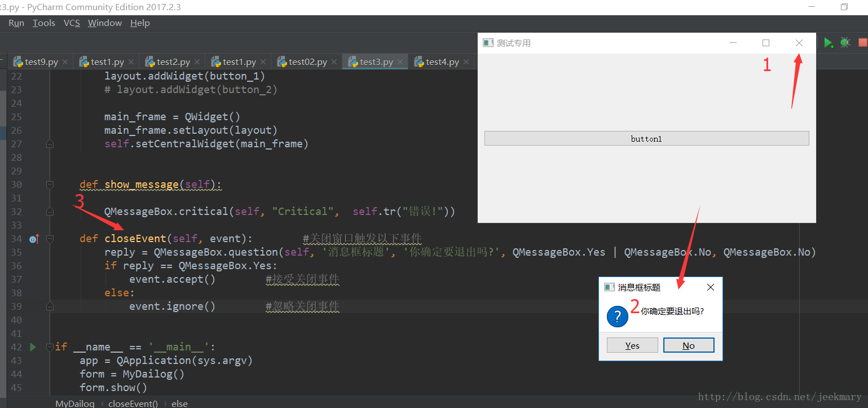Stop the running process with the red square
The image size is (868, 408).
pos(862,42)
